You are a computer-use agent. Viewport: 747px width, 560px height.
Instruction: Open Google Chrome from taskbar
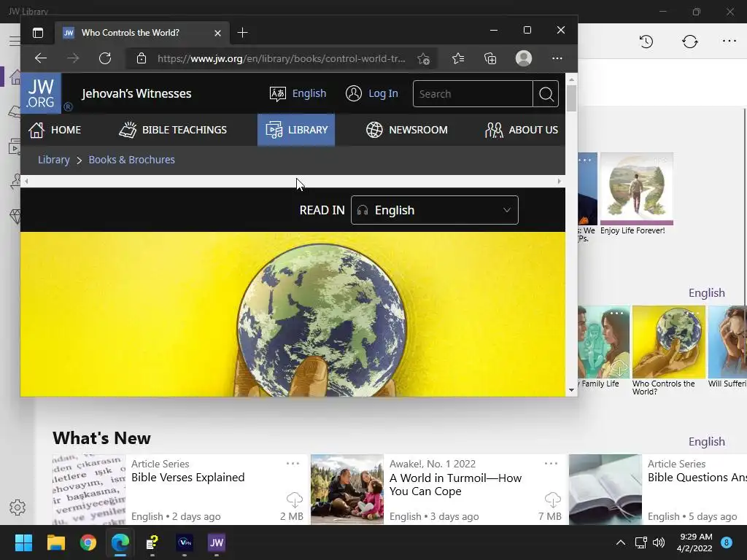[x=88, y=542]
